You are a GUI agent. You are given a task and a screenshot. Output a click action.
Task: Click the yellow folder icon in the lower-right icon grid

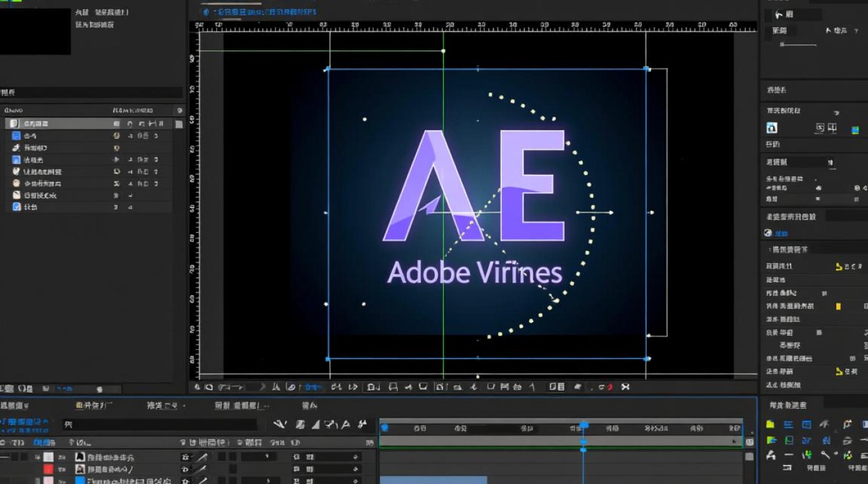click(770, 424)
